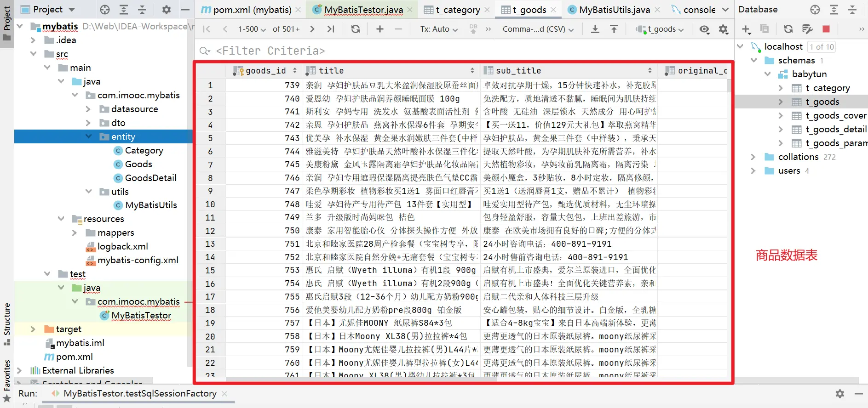Click Expand All icon in Project panel header
Screen dimensions: 868x408
pyautogui.click(x=124, y=10)
